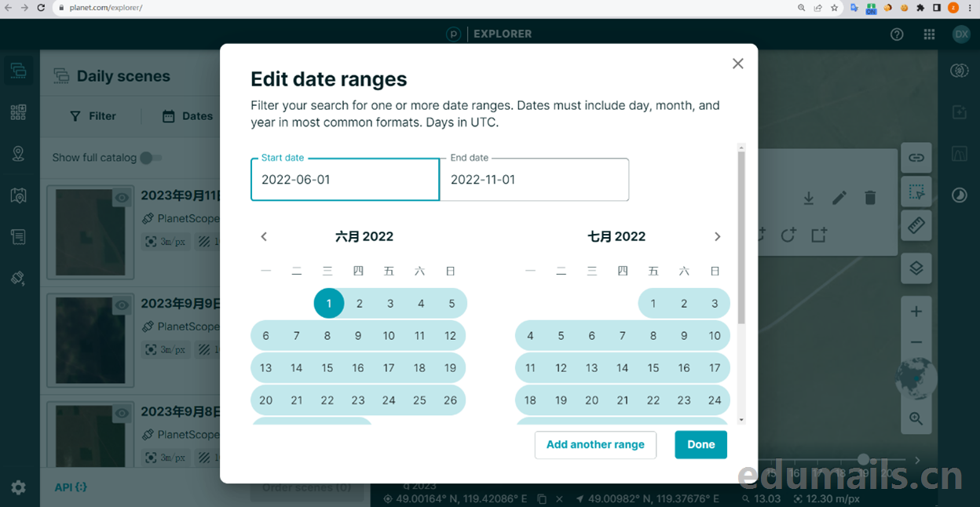This screenshot has height=507, width=980.
Task: Click the Add another range button
Action: 595,444
